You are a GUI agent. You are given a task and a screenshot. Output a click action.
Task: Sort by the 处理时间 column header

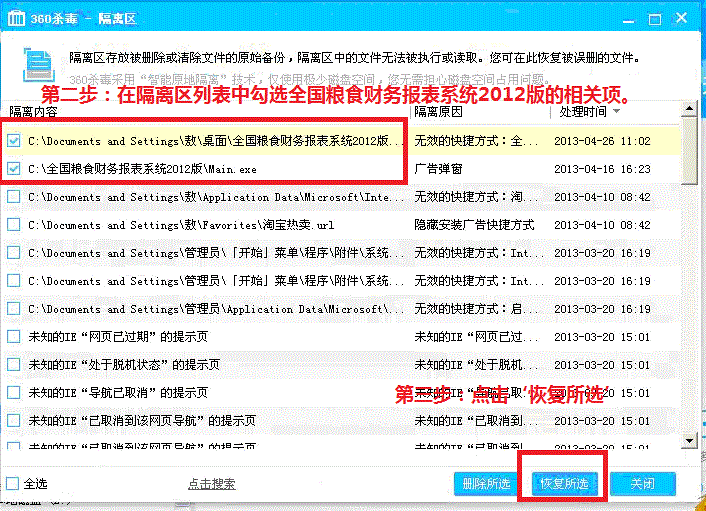583,112
